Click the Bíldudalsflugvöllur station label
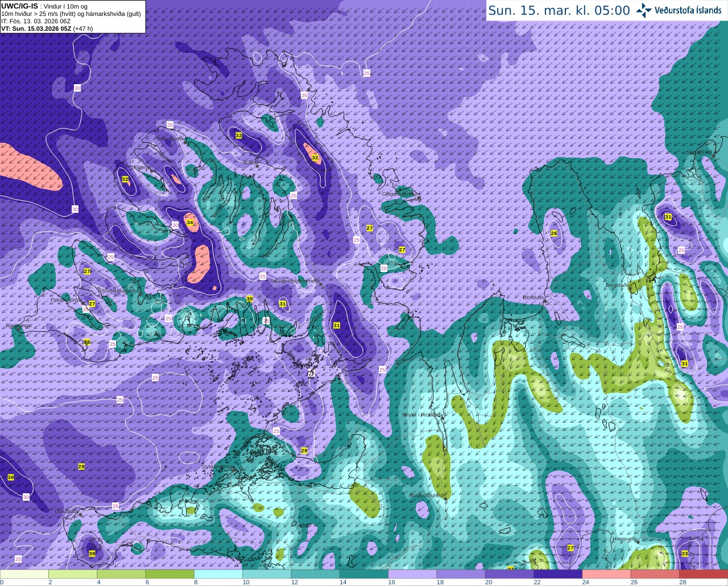This screenshot has width=728, height=586. [118, 290]
